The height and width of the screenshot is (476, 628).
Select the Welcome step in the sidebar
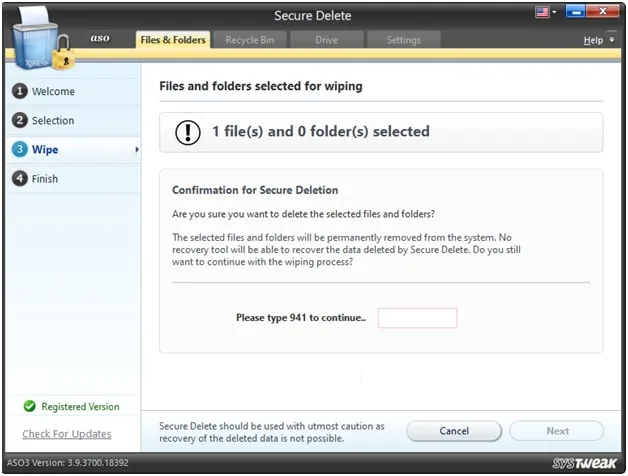[x=73, y=91]
